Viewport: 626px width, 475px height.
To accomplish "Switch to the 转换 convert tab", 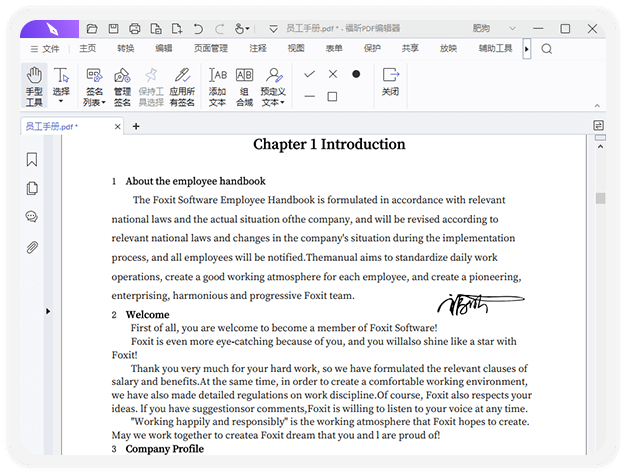I will coord(126,48).
